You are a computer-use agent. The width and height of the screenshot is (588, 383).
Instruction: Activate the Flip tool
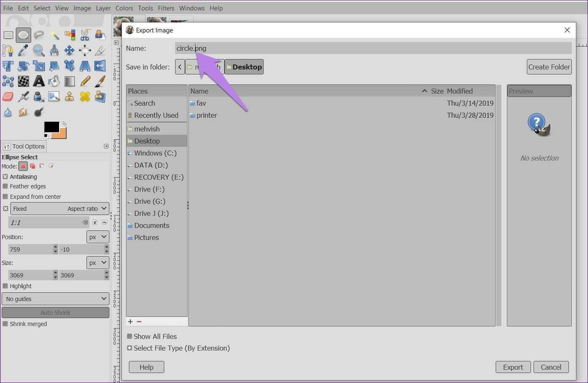[x=100, y=66]
